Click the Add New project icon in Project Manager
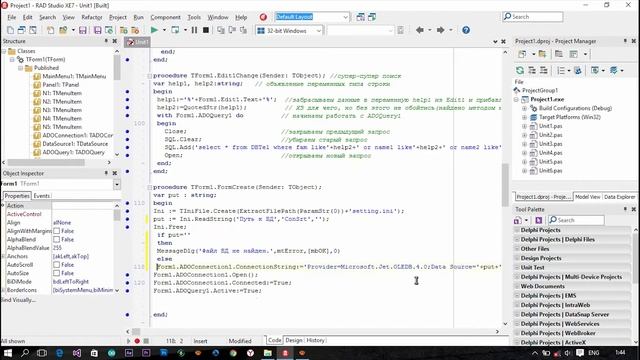 [x=522, y=54]
